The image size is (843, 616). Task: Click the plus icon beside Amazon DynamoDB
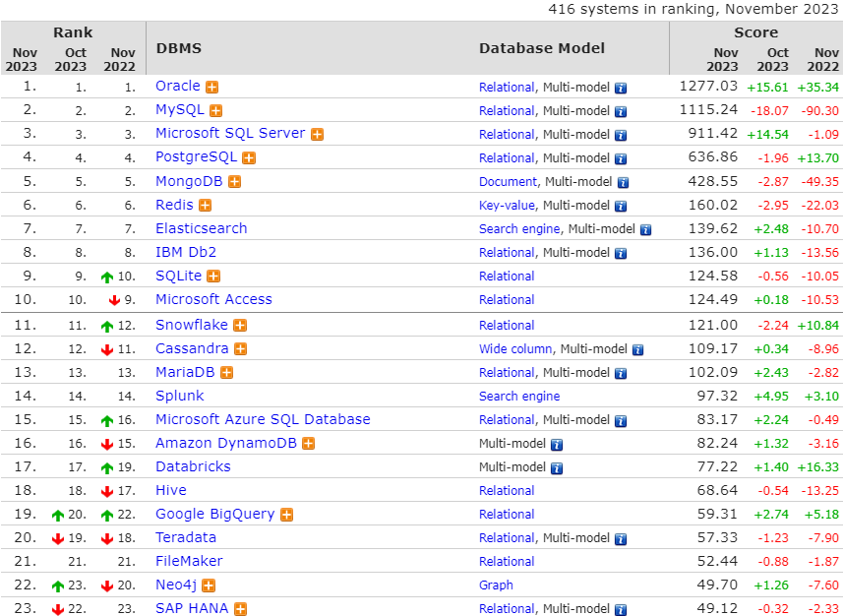pos(308,444)
